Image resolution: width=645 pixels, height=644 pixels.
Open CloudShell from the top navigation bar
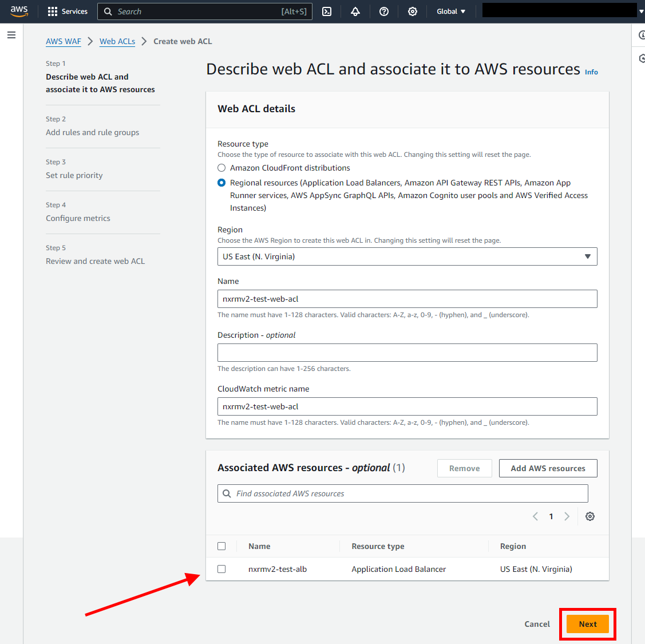(327, 11)
